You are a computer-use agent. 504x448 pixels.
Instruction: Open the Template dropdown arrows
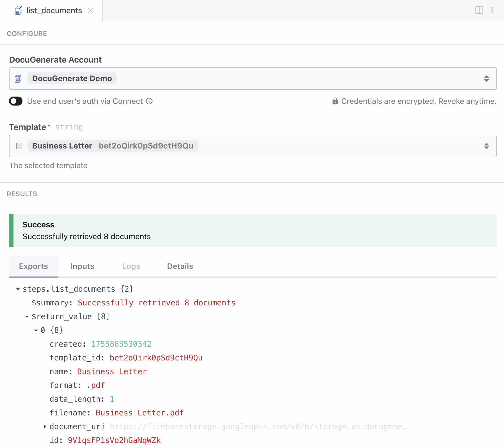click(486, 146)
